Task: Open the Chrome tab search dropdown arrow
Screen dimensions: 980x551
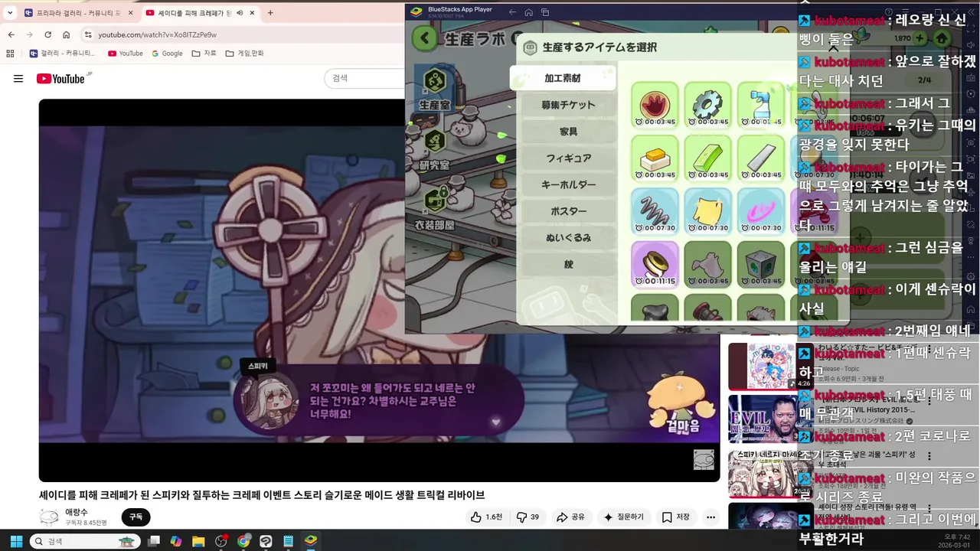Action: point(10,13)
